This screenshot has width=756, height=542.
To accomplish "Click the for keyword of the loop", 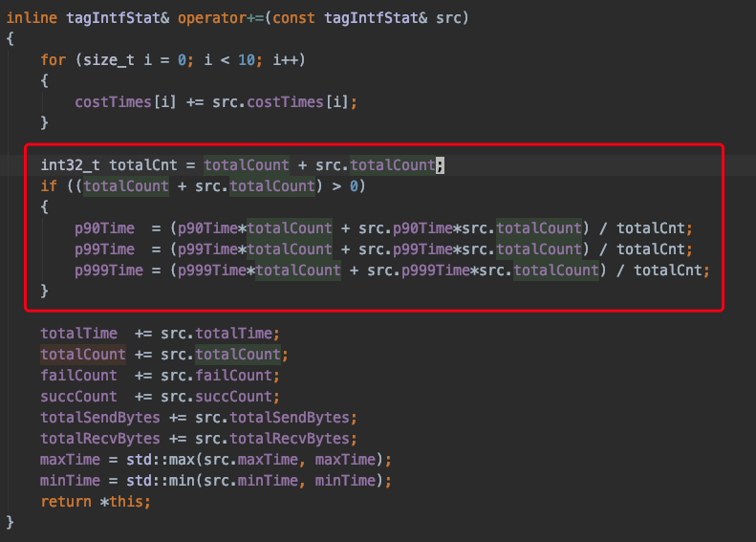I will click(53, 59).
